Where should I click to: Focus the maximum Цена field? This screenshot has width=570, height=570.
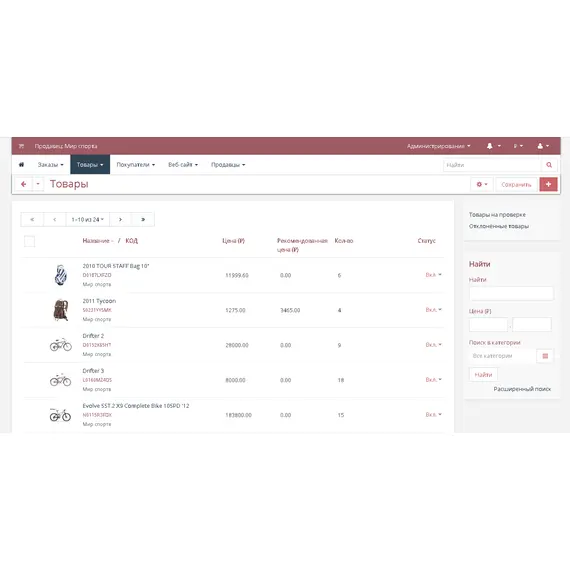click(532, 325)
